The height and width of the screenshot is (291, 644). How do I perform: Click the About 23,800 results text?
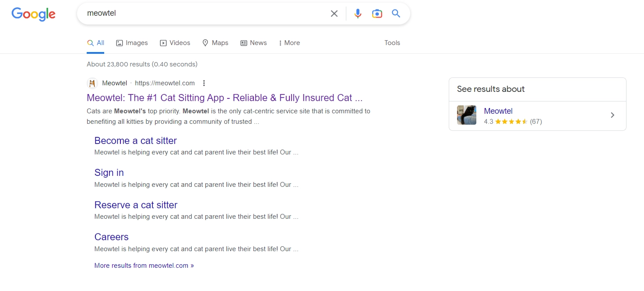[x=142, y=64]
